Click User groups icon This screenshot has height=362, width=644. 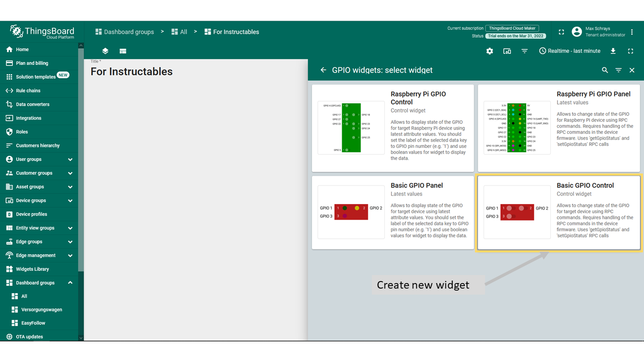click(9, 159)
